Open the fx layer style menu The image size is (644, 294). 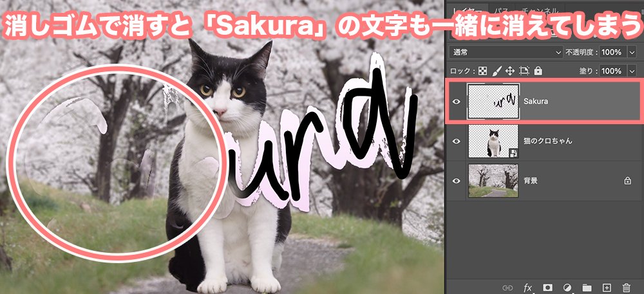tap(528, 288)
